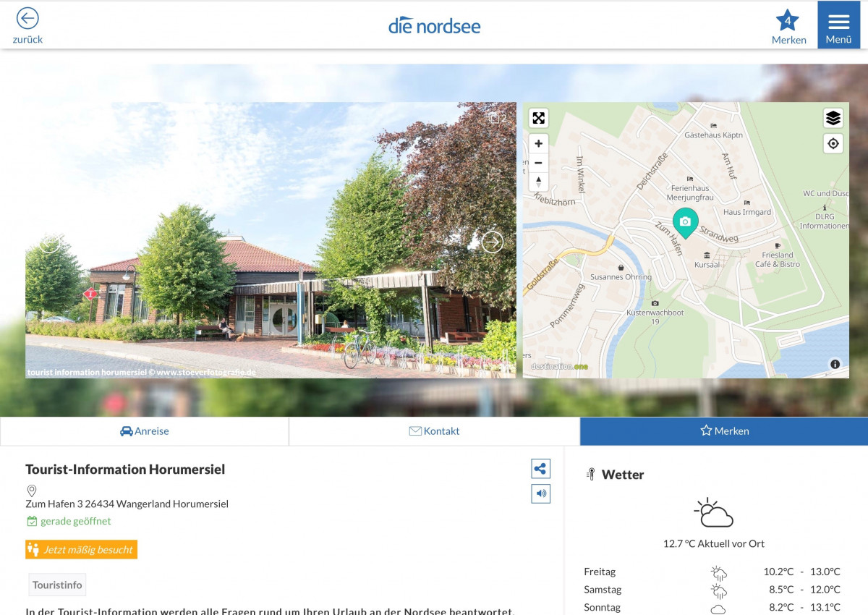Toggle the blue Merken bookmark button
Viewport: 868px width, 615px height.
[724, 431]
